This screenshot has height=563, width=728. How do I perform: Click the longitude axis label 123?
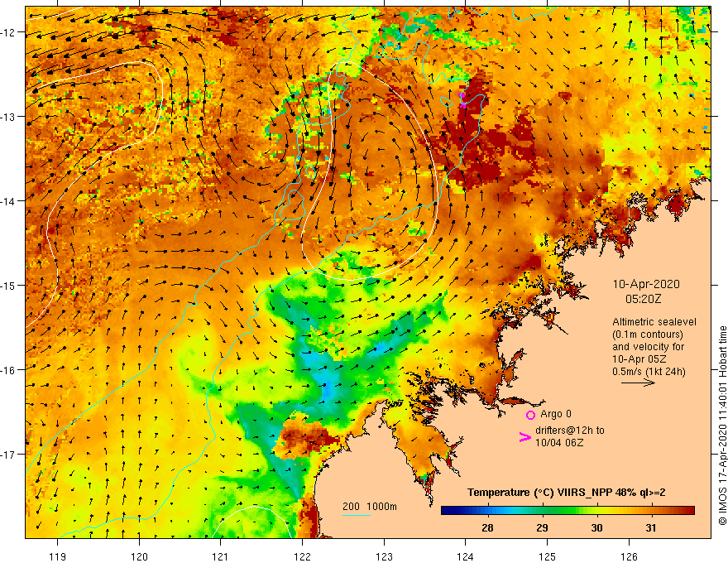coord(384,556)
